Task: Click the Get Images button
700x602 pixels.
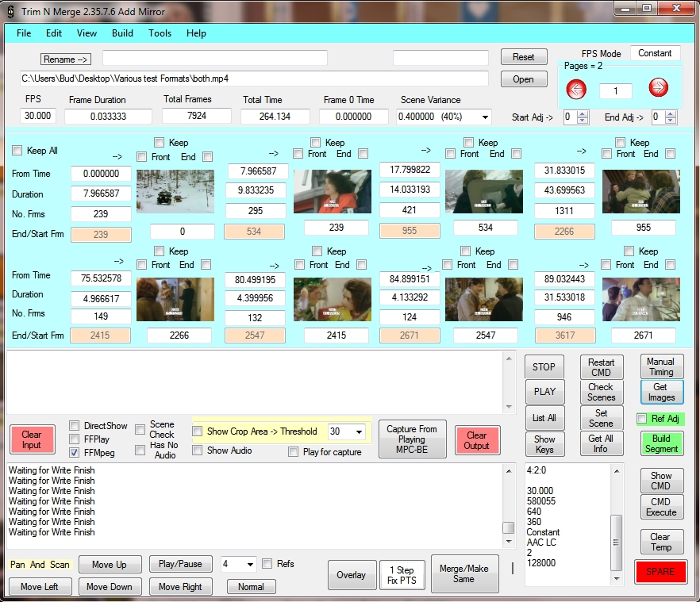Action: click(661, 393)
